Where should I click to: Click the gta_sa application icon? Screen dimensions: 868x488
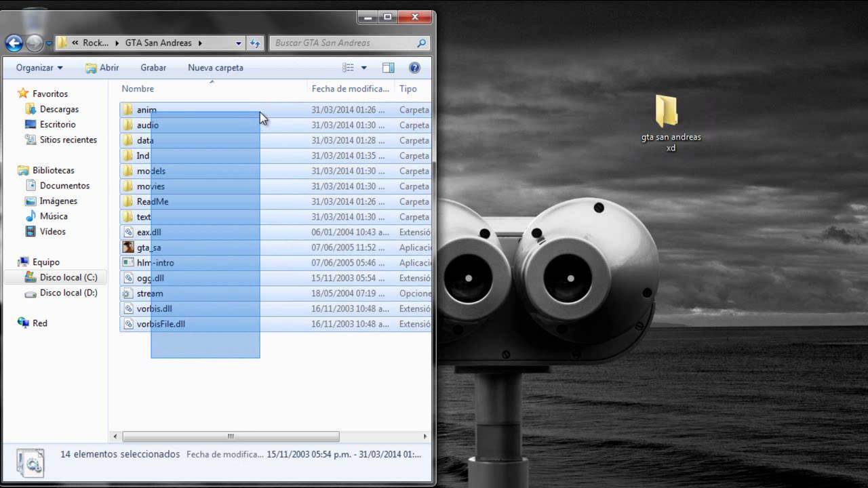128,247
